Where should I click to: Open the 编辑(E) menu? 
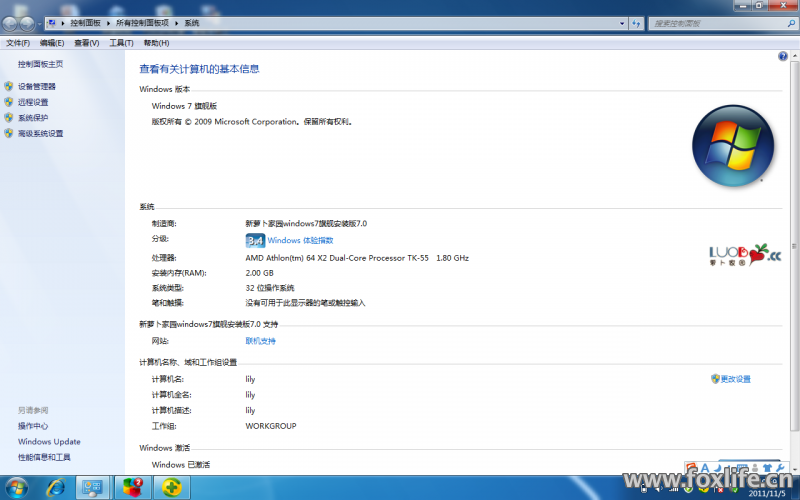[x=52, y=43]
